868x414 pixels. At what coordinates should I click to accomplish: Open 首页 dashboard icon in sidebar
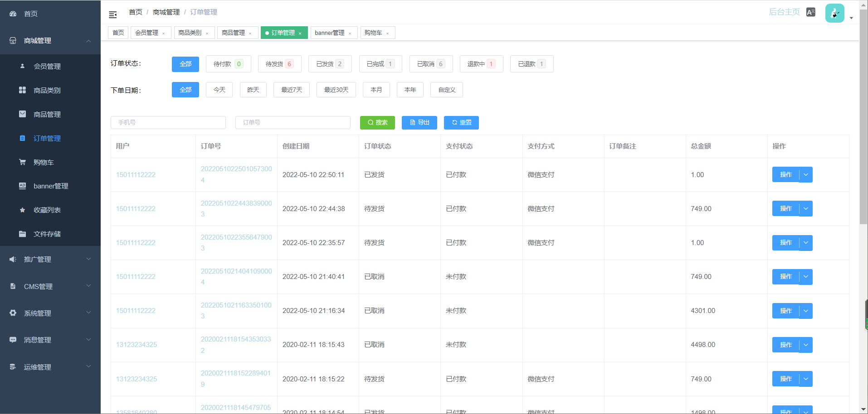pos(13,14)
